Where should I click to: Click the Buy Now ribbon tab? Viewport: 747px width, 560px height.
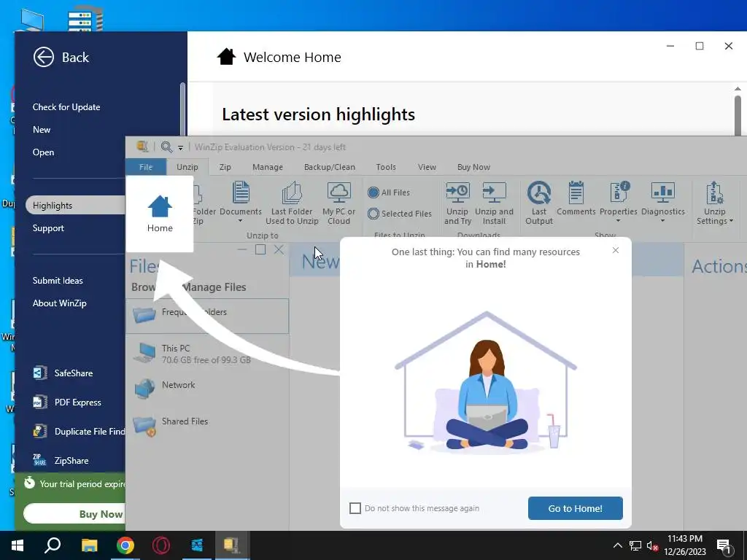tap(473, 167)
